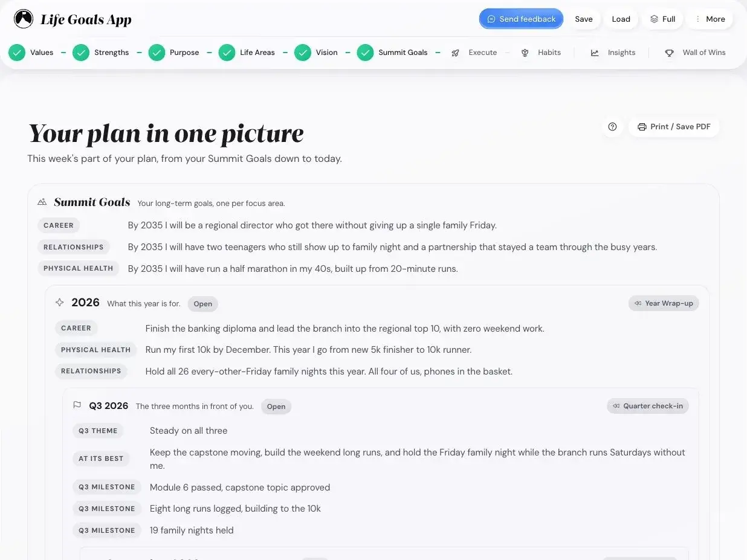747x560 pixels.
Task: Click milestone "Module 6 passed, capstone topic approved"
Action: pyautogui.click(x=240, y=488)
